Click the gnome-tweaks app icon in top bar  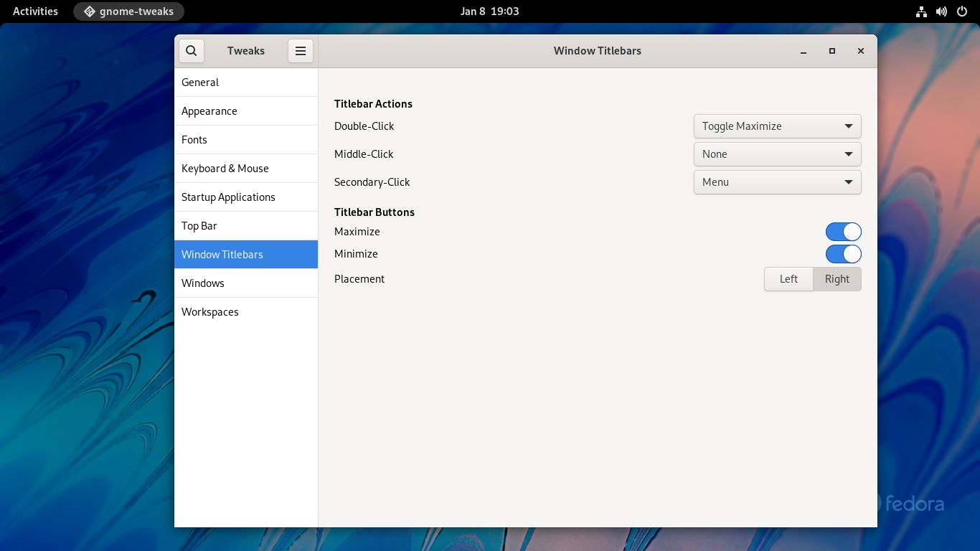[x=90, y=11]
